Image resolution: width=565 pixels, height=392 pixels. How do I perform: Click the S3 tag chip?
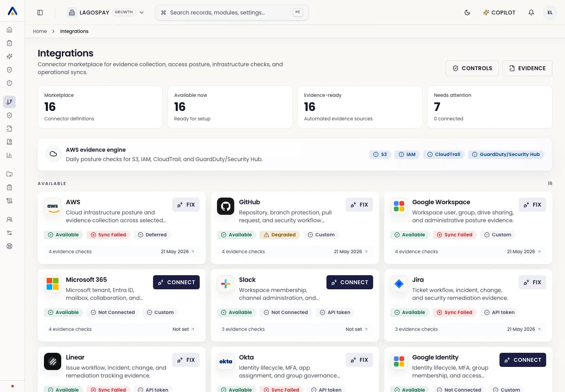click(380, 154)
